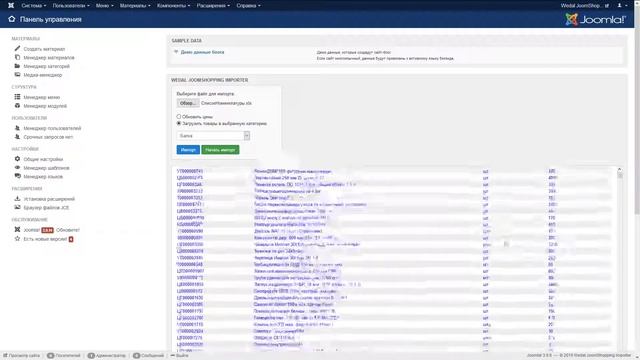Click the Обновите! Joomla update link
This screenshot has height=360, width=640.
pos(68,230)
